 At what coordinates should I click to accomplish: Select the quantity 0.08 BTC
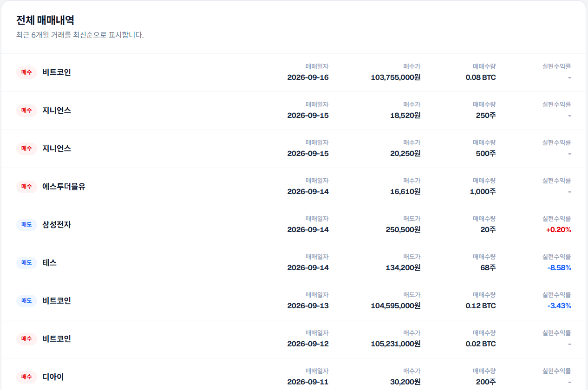pyautogui.click(x=481, y=78)
